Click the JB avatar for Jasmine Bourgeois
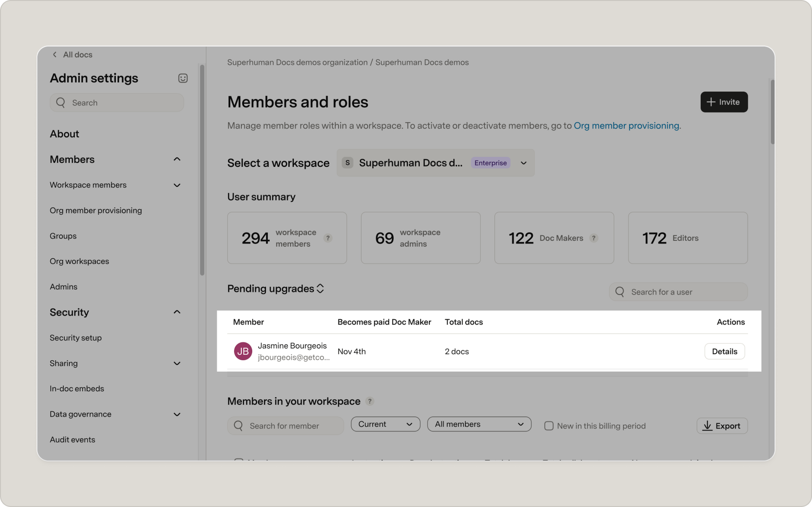 (243, 352)
